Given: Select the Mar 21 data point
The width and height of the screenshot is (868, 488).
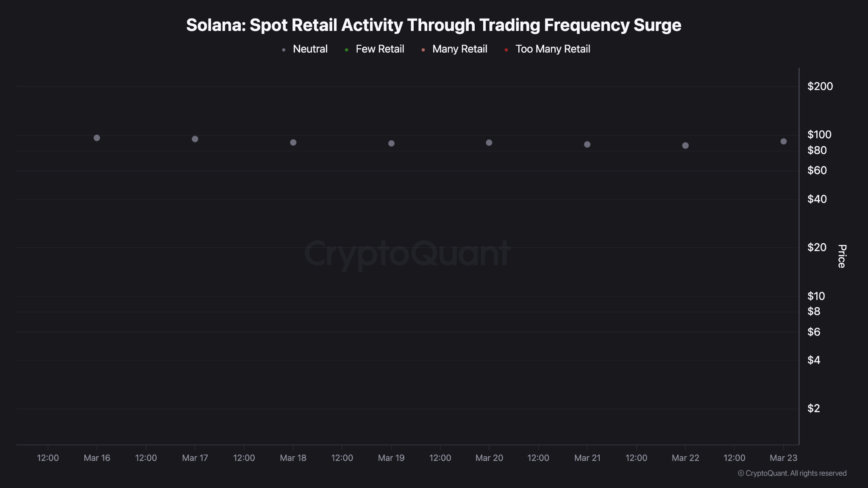Looking at the screenshot, I should (x=587, y=144).
